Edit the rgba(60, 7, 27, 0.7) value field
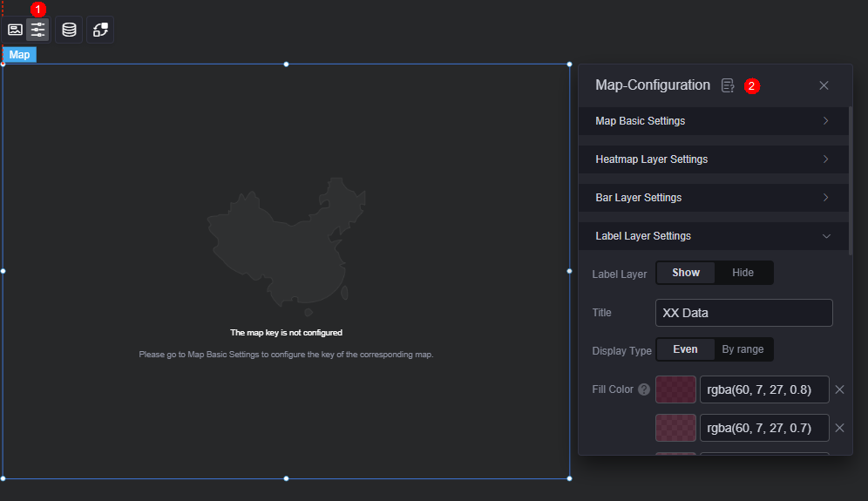The height and width of the screenshot is (501, 868). tap(764, 428)
